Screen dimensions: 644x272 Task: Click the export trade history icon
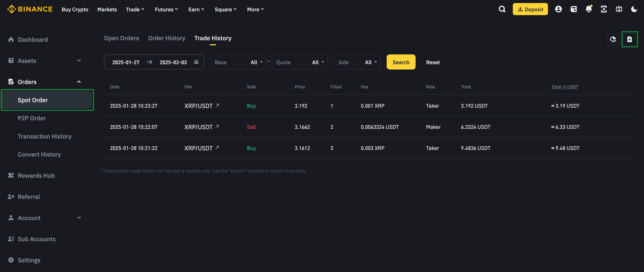(629, 39)
